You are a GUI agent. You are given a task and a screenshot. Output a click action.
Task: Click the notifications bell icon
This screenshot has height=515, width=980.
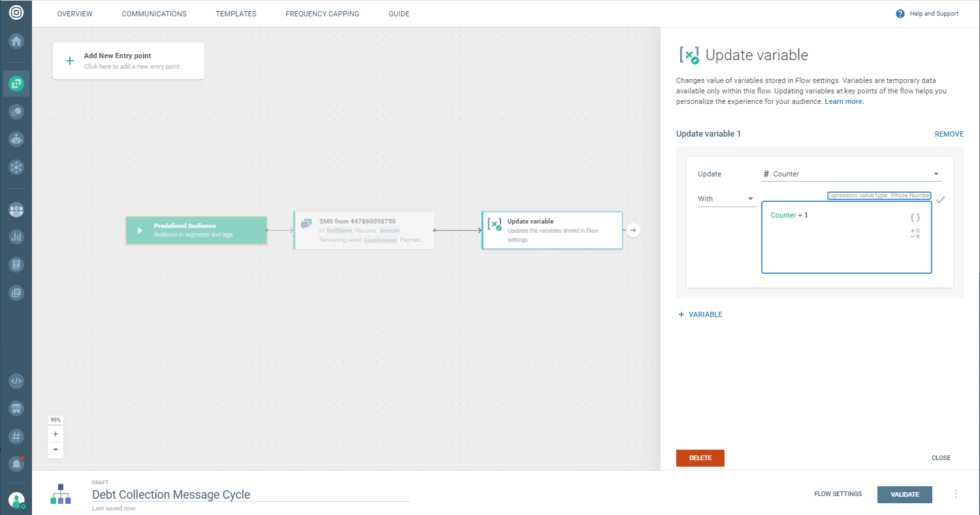tap(16, 463)
